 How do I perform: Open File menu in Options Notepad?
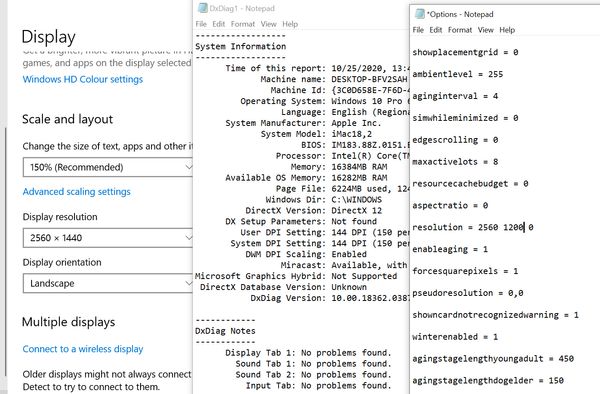tap(418, 30)
